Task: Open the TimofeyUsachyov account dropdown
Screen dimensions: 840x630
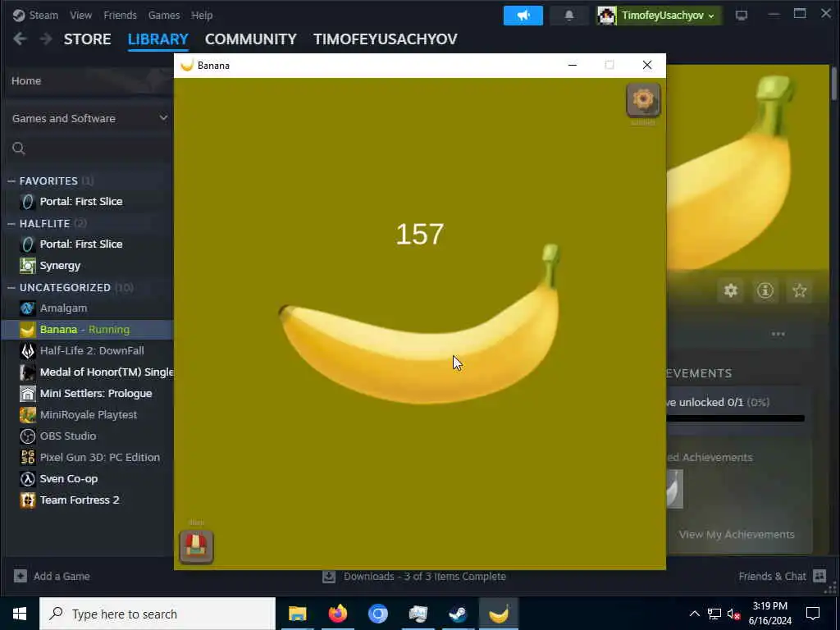Action: click(660, 16)
